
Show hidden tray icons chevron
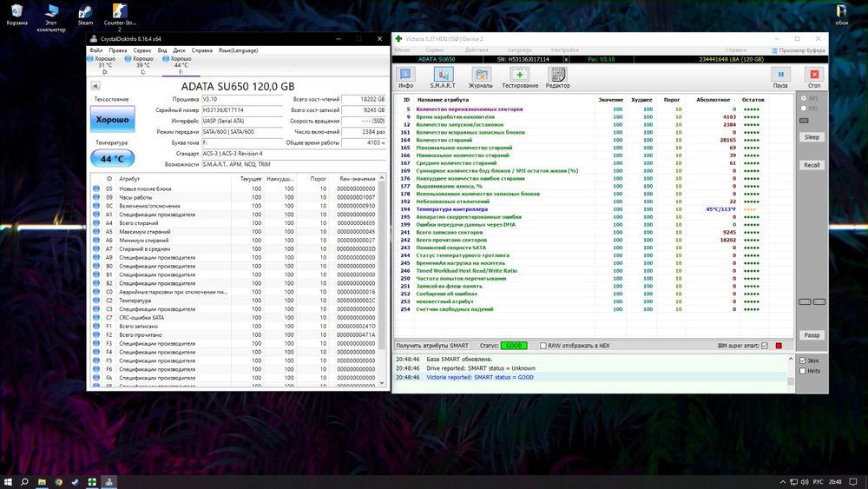782,482
